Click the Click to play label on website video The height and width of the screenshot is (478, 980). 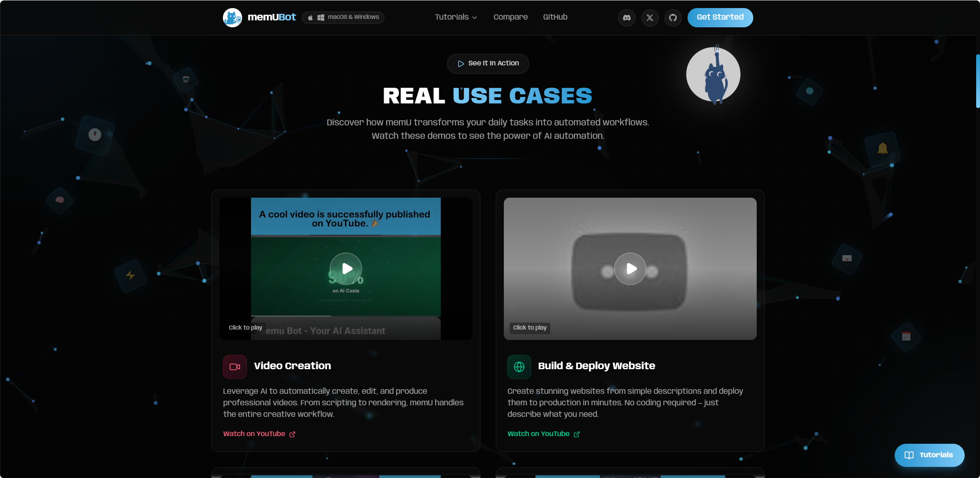pyautogui.click(x=530, y=328)
